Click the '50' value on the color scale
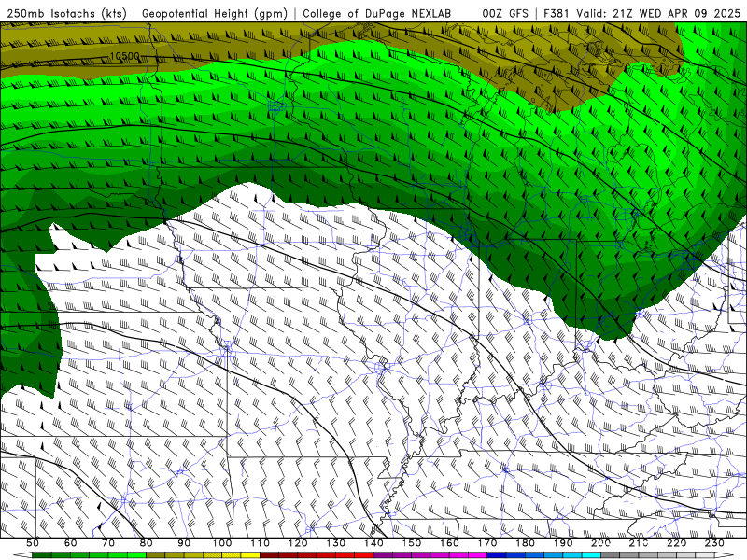 [x=33, y=543]
